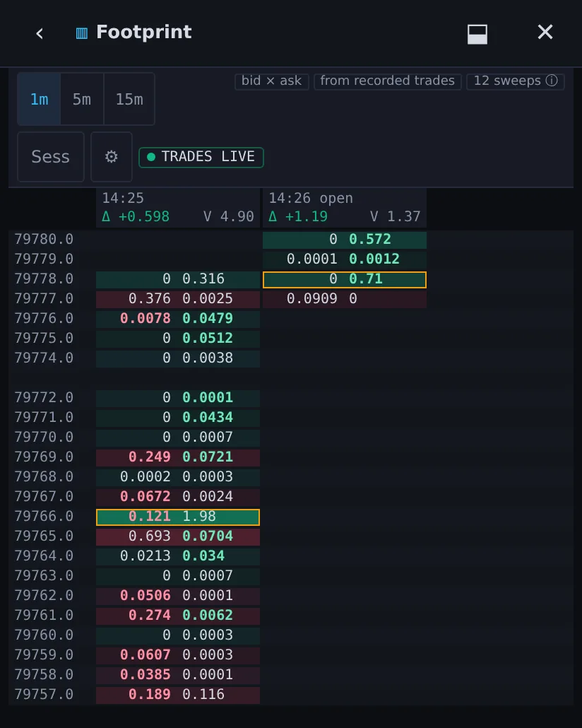Viewport: 582px width, 728px height.
Task: Click the 0 × 0.0038 cell
Action: (178, 359)
